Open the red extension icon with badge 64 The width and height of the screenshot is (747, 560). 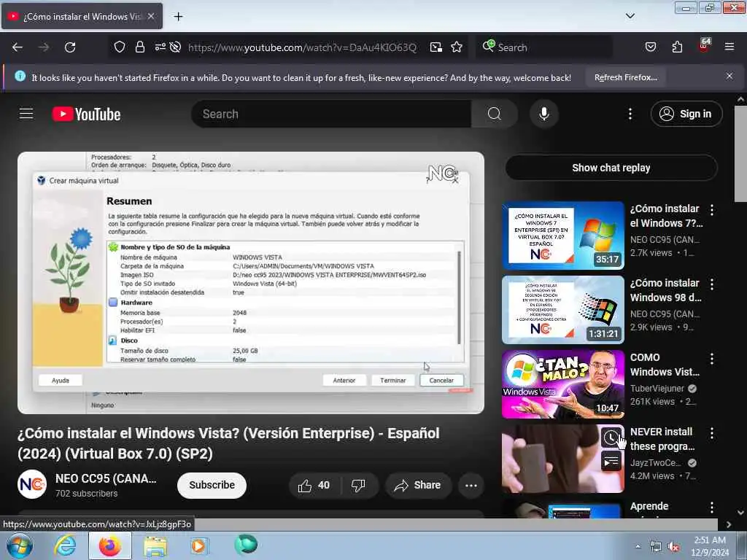pos(704,46)
